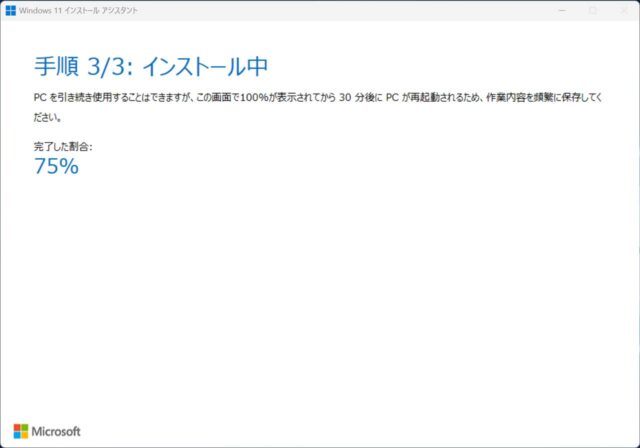Click the 30 分後 text in description
This screenshot has width=640, height=448.
coord(354,98)
